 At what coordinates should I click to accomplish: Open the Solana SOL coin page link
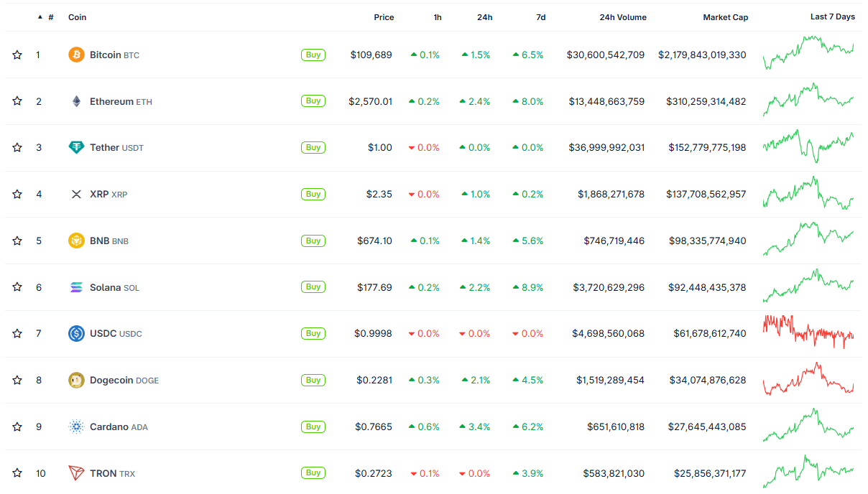point(114,287)
